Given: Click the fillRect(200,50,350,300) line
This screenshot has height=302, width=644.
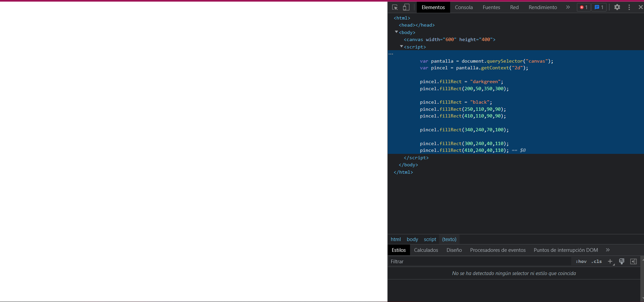Looking at the screenshot, I should coord(464,89).
